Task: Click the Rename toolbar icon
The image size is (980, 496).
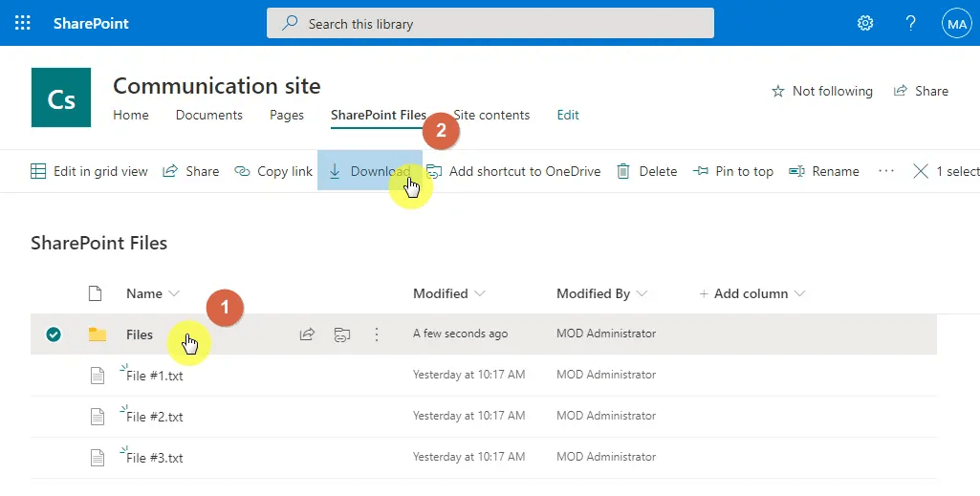Action: [796, 172]
